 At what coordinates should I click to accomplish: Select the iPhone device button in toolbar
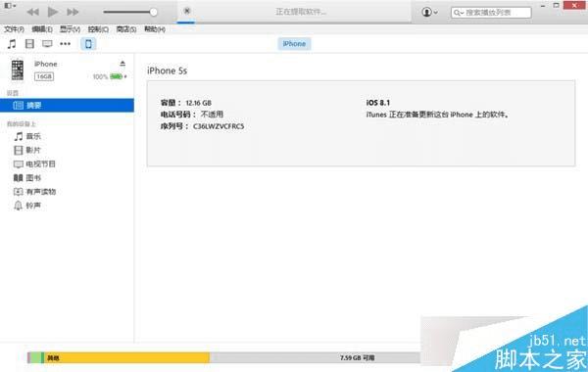[88, 44]
